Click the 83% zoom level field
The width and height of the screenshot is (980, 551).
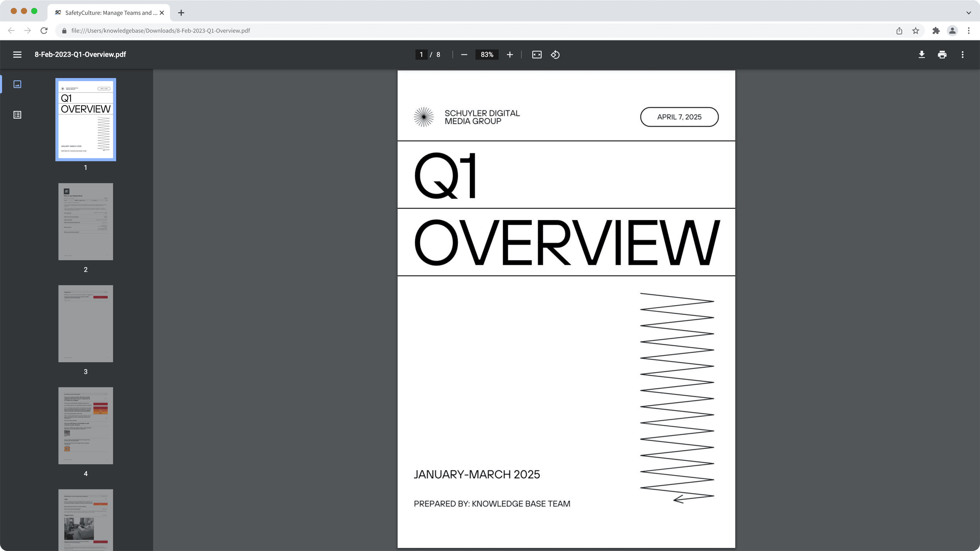487,55
